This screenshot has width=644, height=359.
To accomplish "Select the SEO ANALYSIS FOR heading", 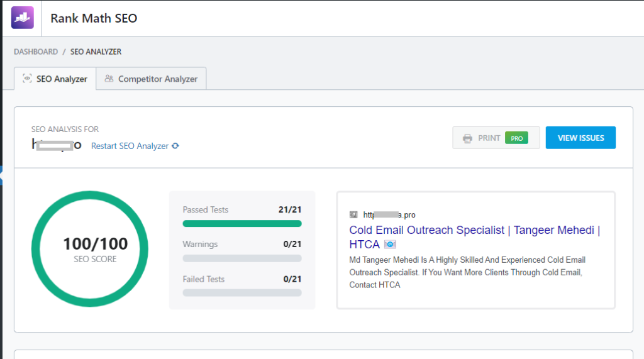I will click(x=65, y=129).
